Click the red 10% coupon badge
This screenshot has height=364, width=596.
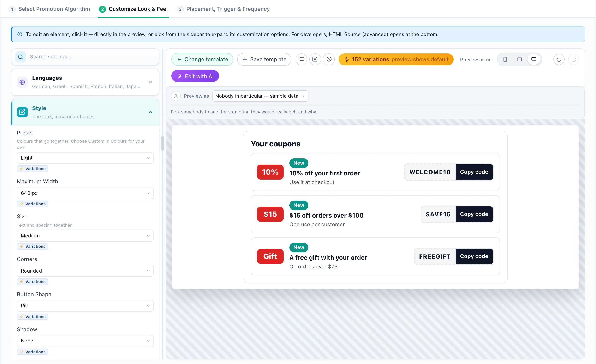tap(270, 172)
